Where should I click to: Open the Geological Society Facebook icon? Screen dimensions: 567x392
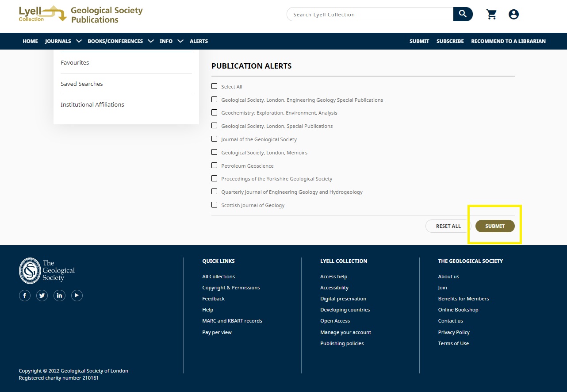25,296
